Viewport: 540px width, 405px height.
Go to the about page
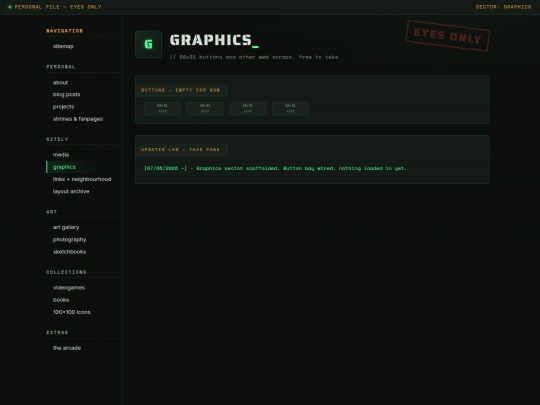[x=60, y=83]
